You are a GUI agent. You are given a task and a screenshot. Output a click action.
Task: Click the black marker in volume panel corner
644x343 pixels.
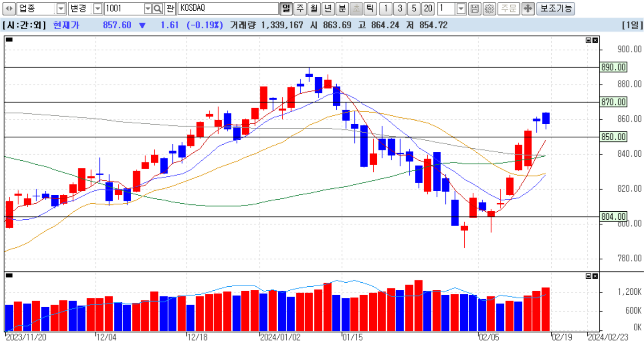point(9,276)
